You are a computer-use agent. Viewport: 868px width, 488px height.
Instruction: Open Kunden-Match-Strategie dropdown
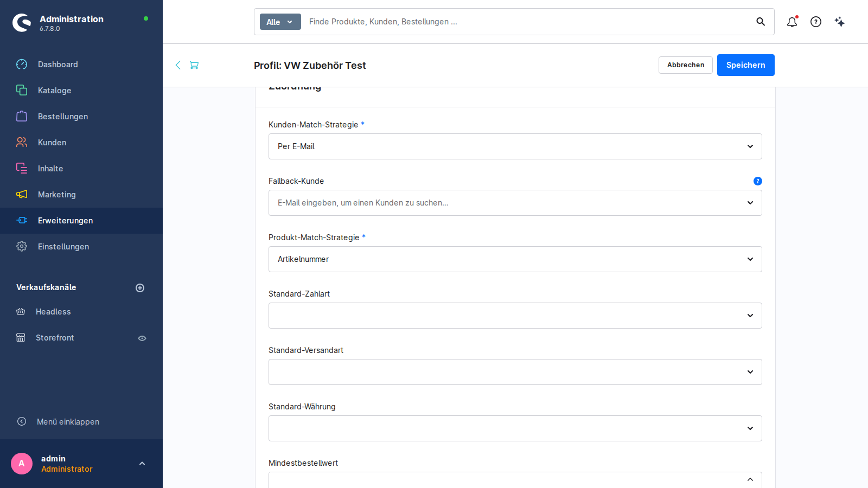[x=515, y=146]
